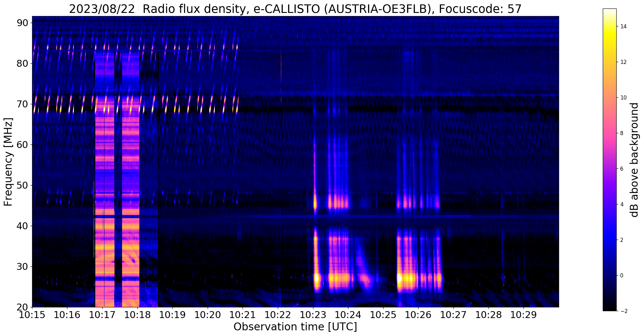Click the 'Observation time [UTC]' x-axis label
Image resolution: width=644 pixels, height=336 pixels.
pyautogui.click(x=295, y=327)
